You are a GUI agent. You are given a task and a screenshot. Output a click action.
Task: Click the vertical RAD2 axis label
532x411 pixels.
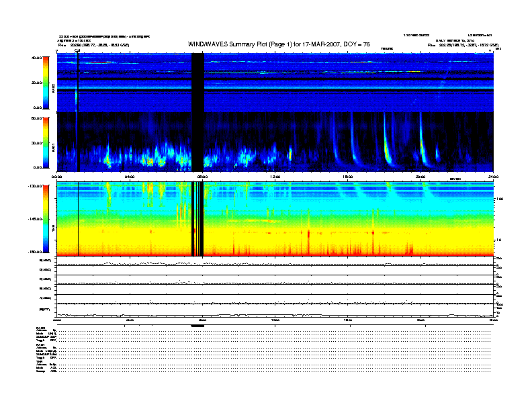pos(53,87)
